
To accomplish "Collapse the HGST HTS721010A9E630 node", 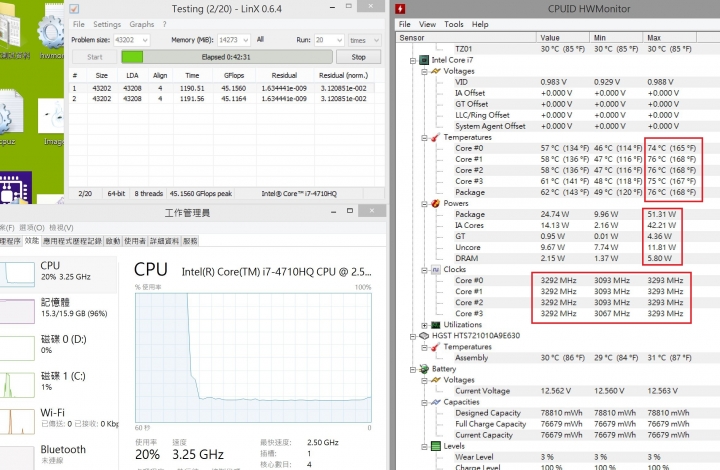I will (x=413, y=336).
